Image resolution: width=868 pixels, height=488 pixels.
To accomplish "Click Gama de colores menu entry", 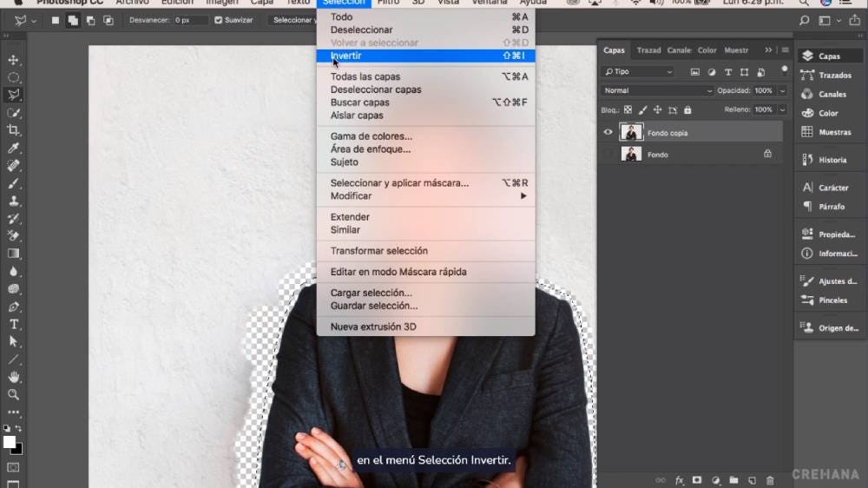I will pyautogui.click(x=371, y=136).
